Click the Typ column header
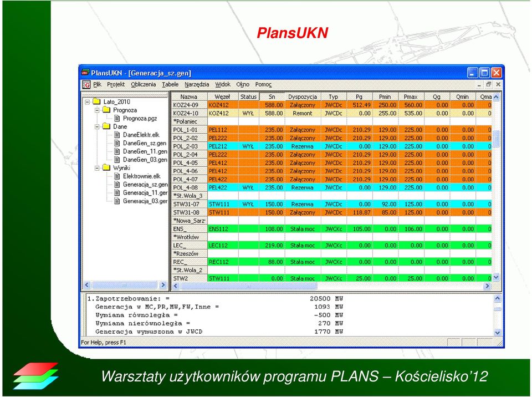Image resolution: width=532 pixels, height=397 pixels. (333, 97)
